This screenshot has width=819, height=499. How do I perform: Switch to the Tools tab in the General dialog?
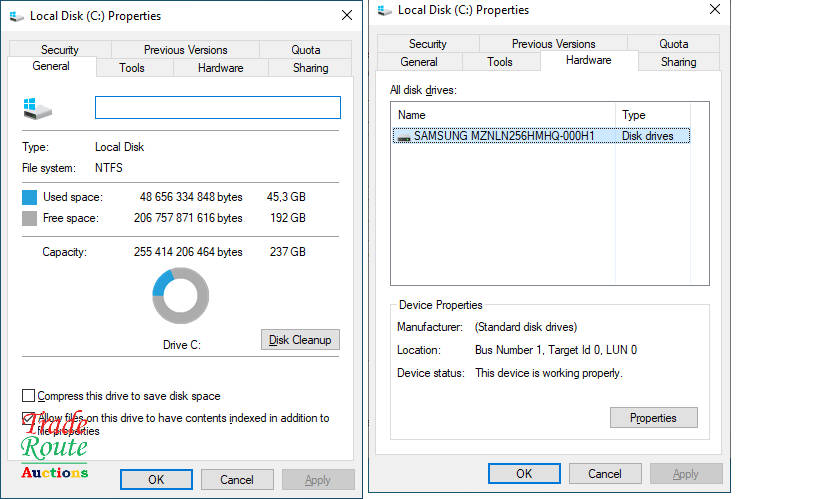click(x=132, y=68)
